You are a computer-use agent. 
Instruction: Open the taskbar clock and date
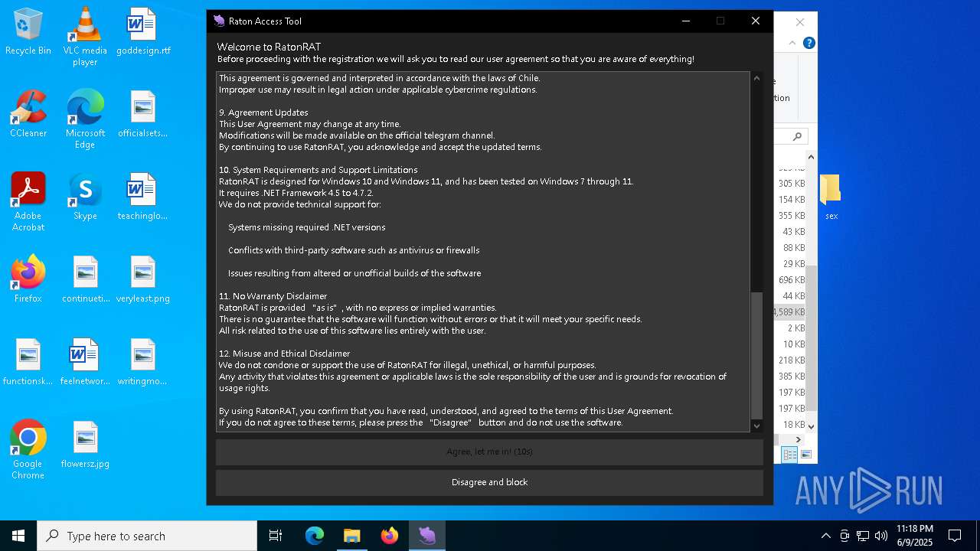pos(914,536)
